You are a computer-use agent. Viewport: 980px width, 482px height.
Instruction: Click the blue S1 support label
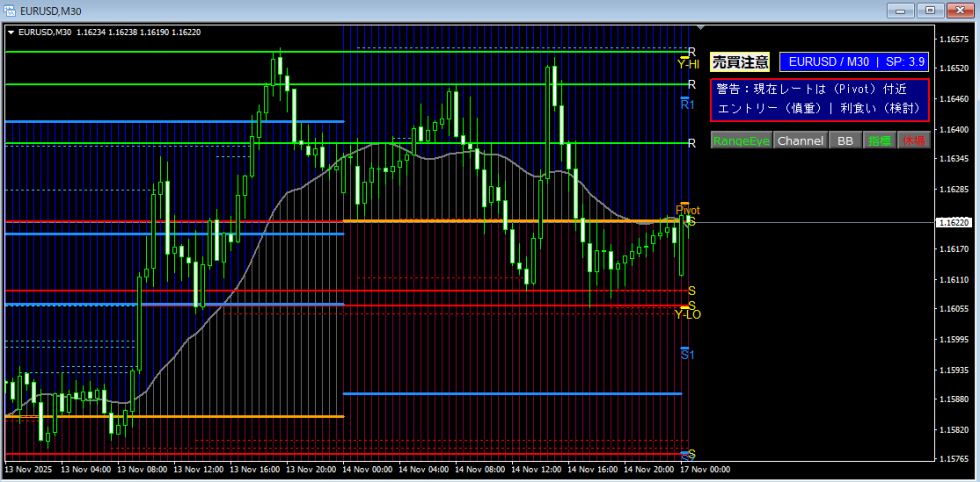[x=687, y=354]
